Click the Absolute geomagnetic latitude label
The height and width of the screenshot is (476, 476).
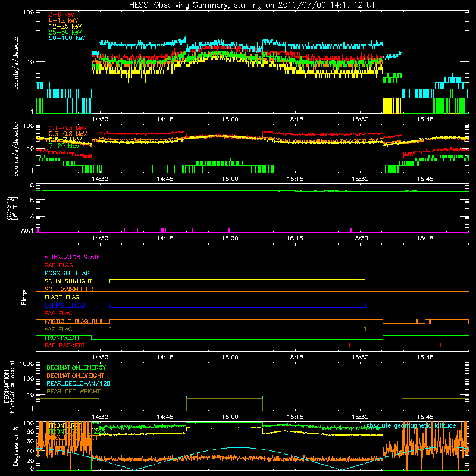click(x=411, y=426)
